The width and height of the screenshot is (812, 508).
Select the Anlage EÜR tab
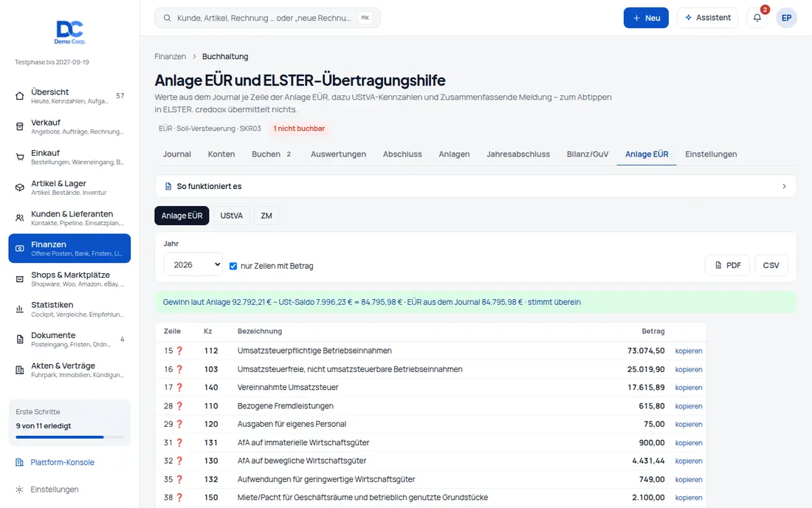647,154
